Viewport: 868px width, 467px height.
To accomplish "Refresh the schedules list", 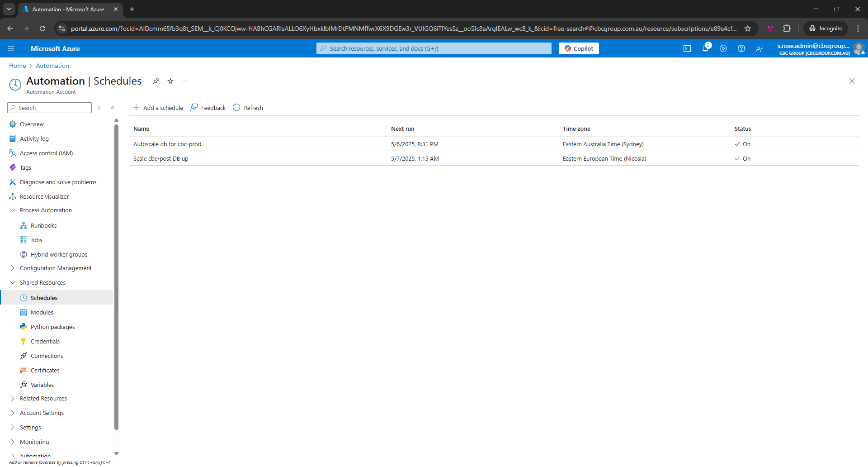I will (248, 108).
